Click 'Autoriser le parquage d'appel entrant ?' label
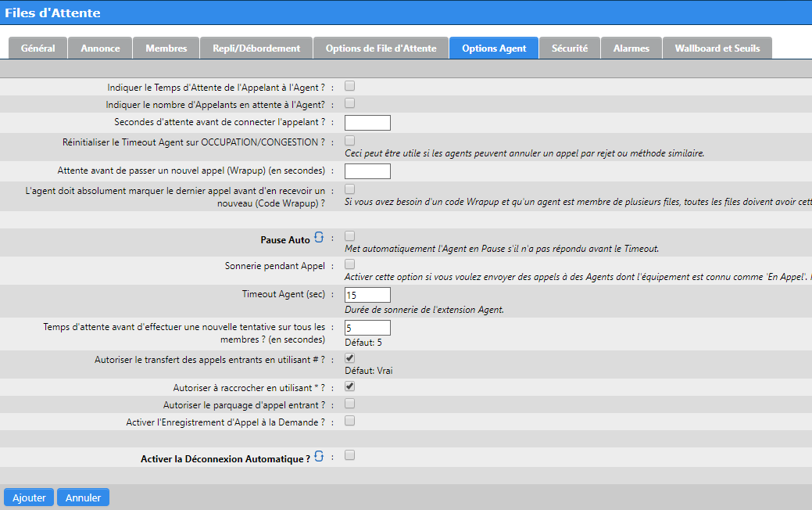812x510 pixels. click(245, 405)
